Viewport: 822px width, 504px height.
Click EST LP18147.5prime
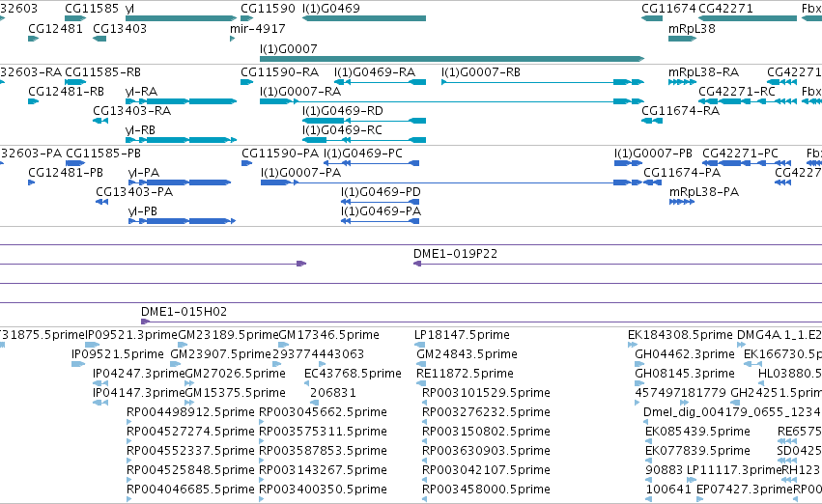point(462,335)
